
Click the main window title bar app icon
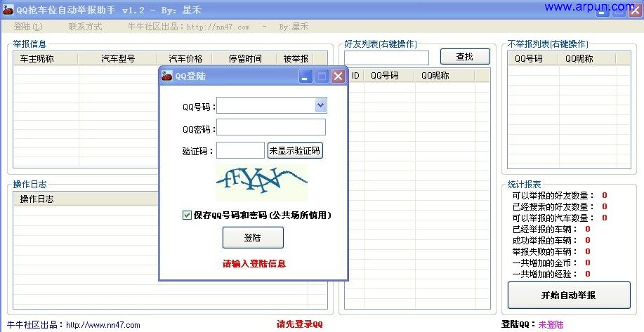coord(8,11)
